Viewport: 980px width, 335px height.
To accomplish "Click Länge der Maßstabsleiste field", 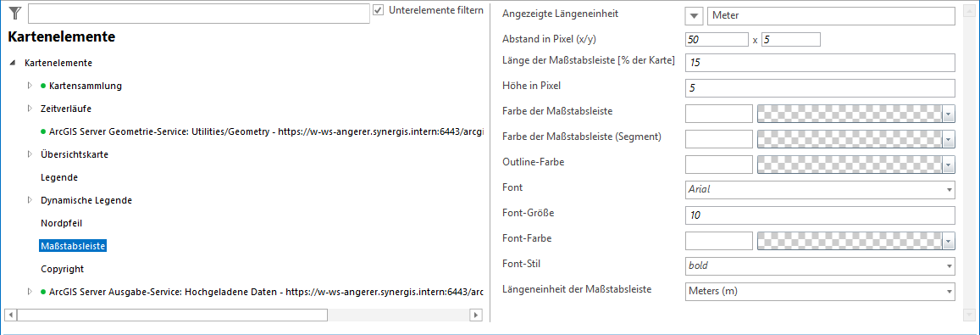I will tap(821, 64).
